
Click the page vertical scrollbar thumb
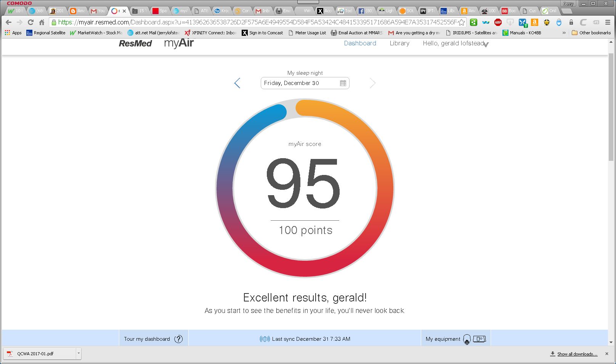611,107
